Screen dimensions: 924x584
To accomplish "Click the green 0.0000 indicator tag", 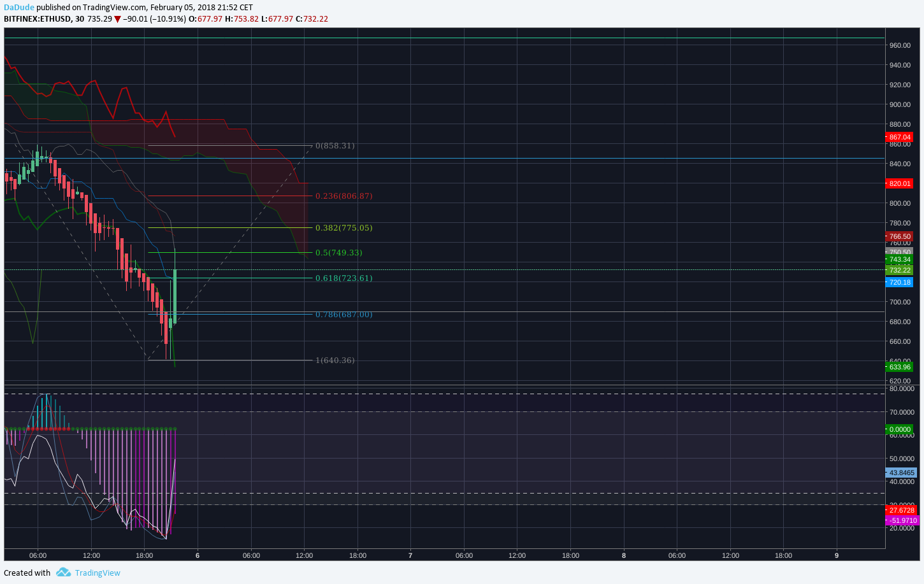I will [x=900, y=429].
